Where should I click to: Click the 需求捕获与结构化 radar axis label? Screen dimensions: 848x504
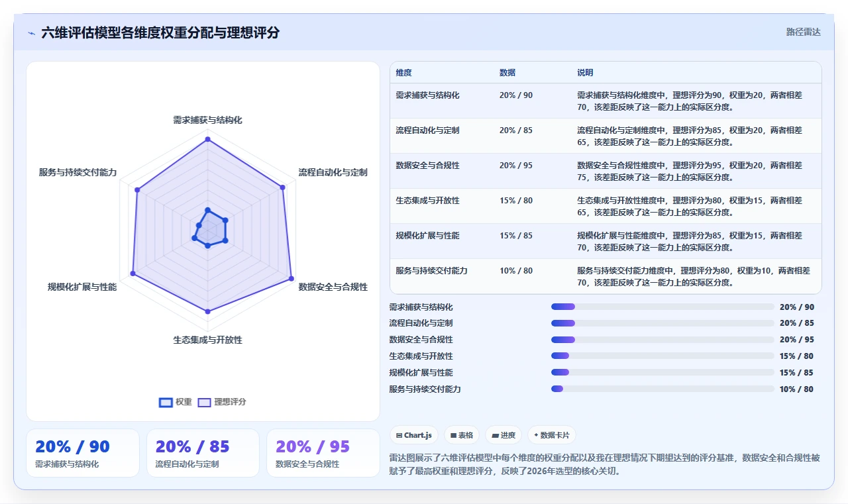pos(207,120)
